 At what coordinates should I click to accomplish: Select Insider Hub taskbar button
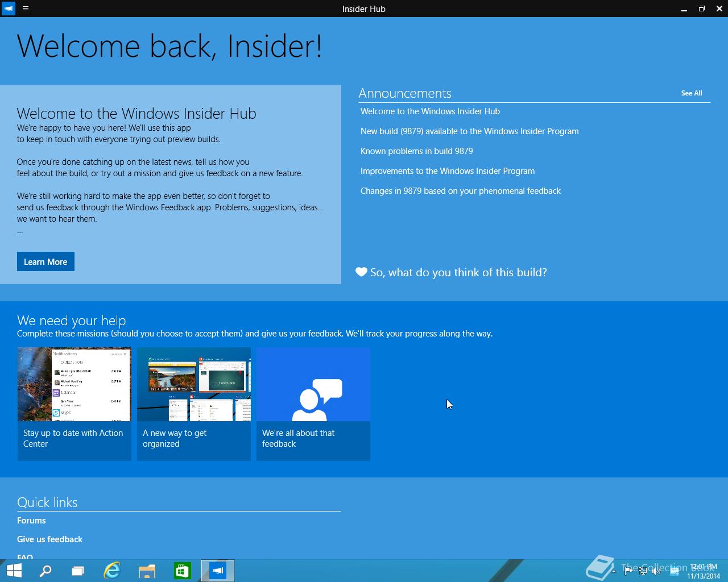218,571
